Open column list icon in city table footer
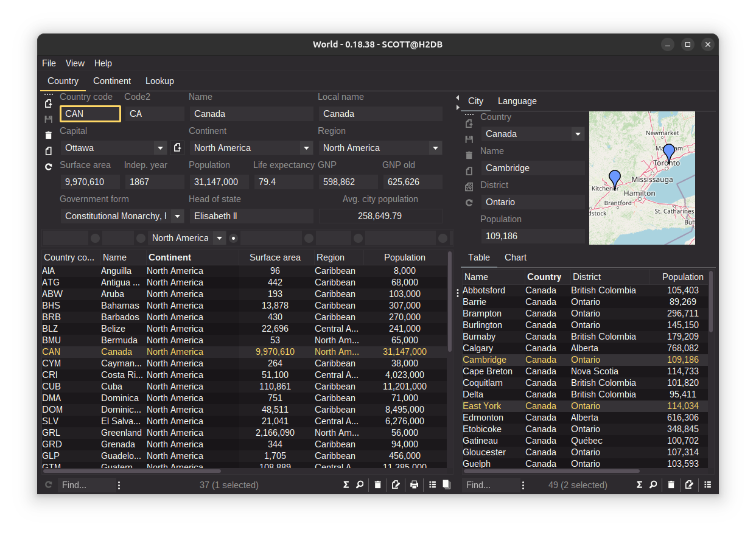This screenshot has width=756, height=535. coord(708,485)
